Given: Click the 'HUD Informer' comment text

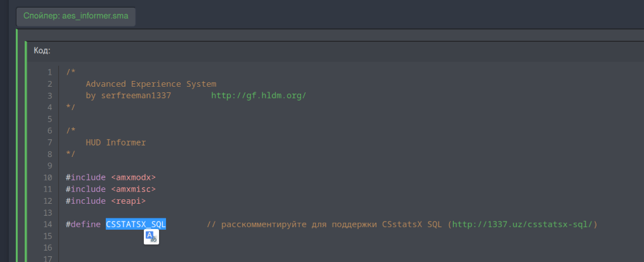Looking at the screenshot, I should point(116,142).
